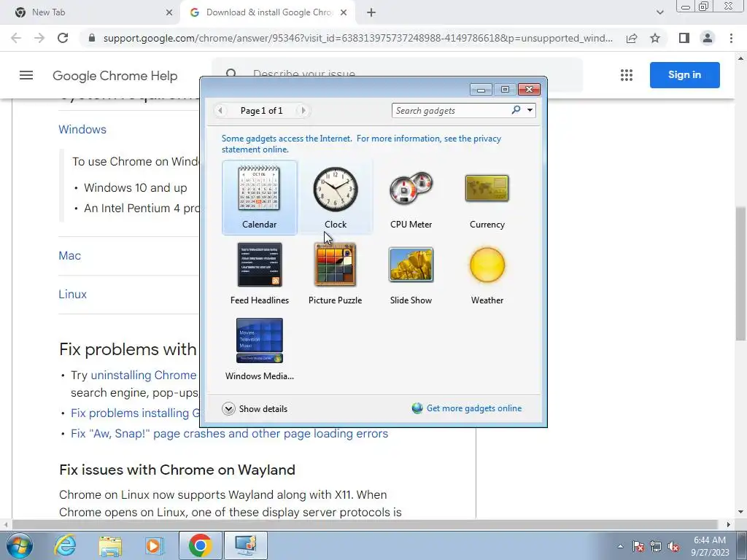Share this page icon in address bar
Screen dimensions: 747x560
click(x=632, y=38)
